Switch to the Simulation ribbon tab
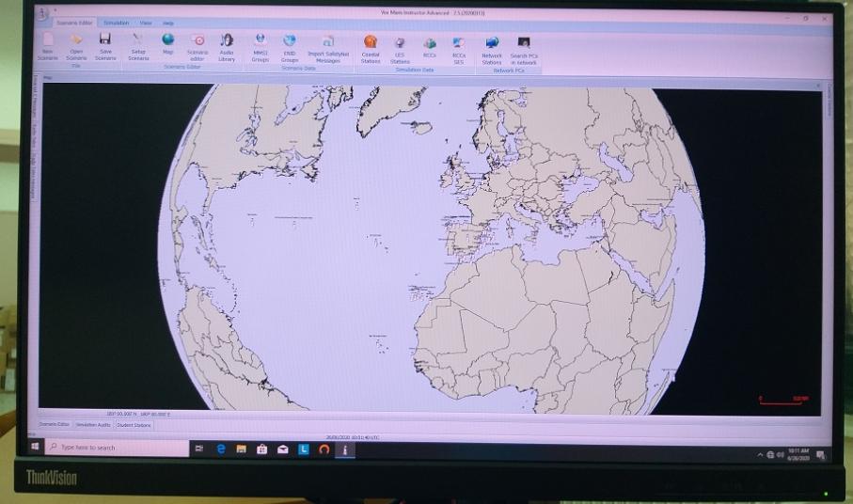The height and width of the screenshot is (504, 853). click(117, 22)
